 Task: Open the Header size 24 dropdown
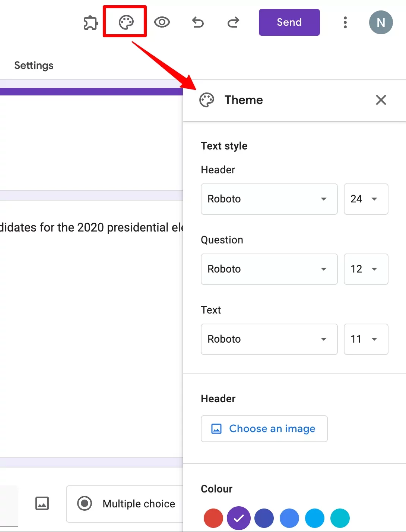pos(366,199)
